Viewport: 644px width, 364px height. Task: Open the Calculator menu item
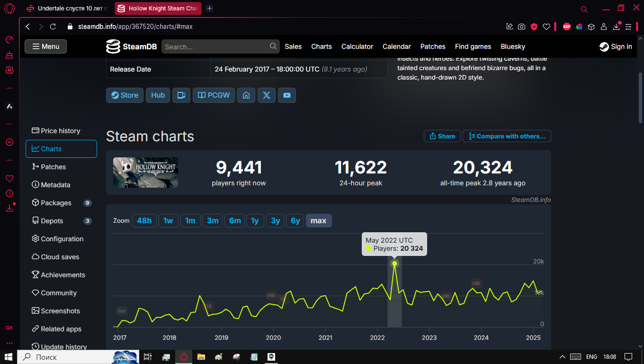(357, 46)
